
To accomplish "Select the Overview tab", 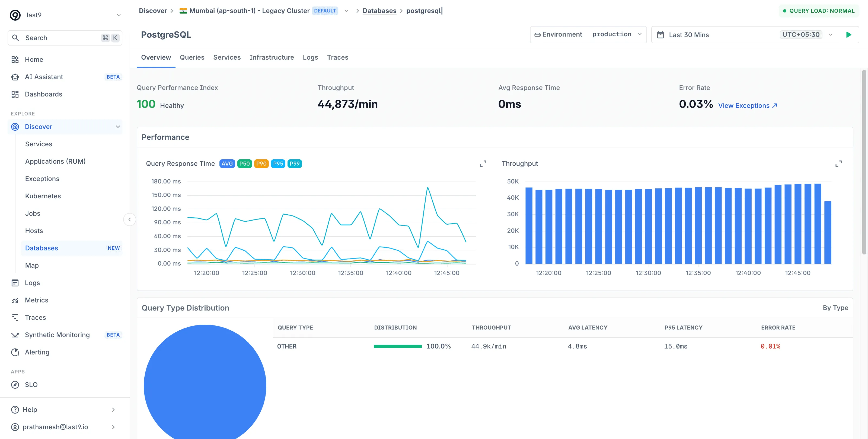I will (156, 57).
